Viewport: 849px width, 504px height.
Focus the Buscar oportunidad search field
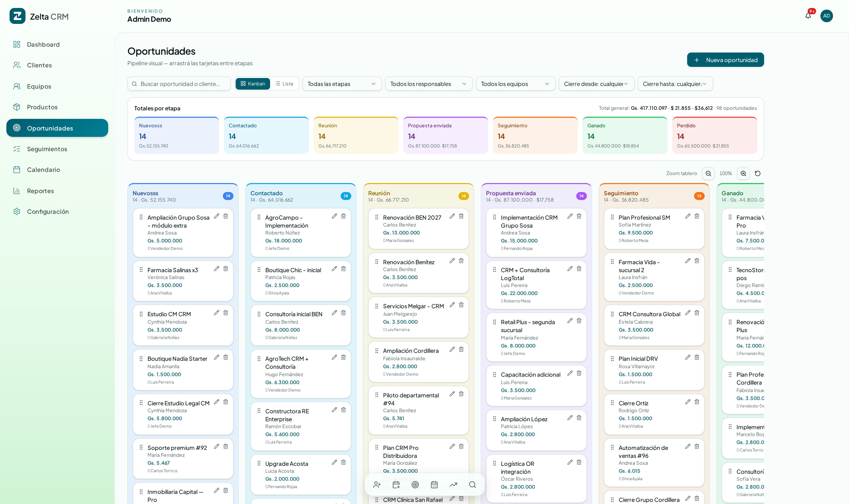click(179, 84)
